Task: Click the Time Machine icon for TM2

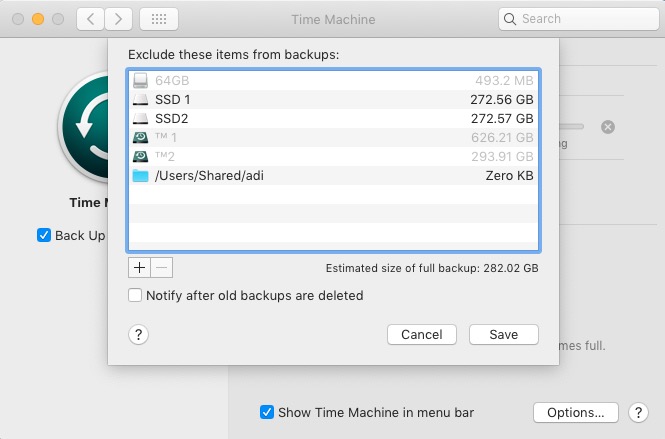Action: tap(140, 157)
